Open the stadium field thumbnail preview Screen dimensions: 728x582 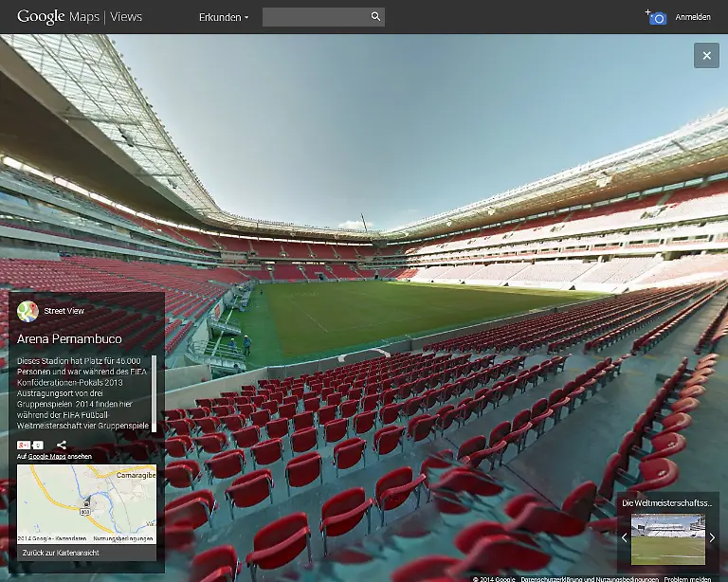(667, 537)
